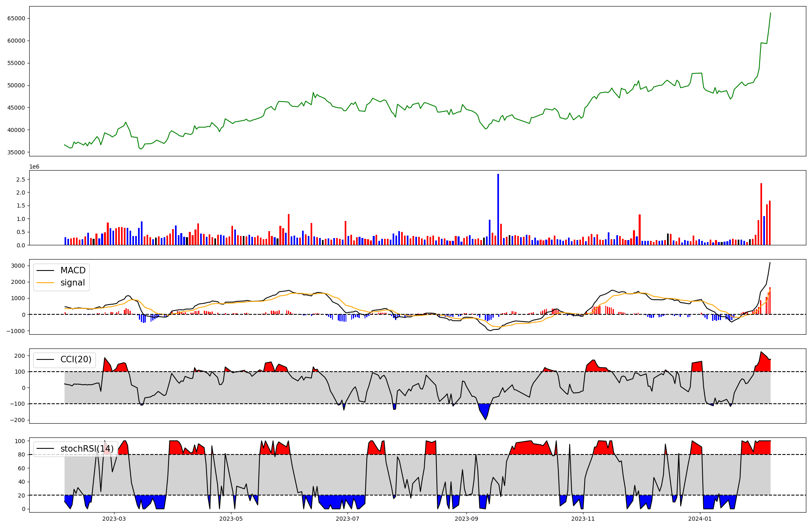The width and height of the screenshot is (812, 528).
Task: Click the black MACD legend line sample
Action: [x=45, y=270]
